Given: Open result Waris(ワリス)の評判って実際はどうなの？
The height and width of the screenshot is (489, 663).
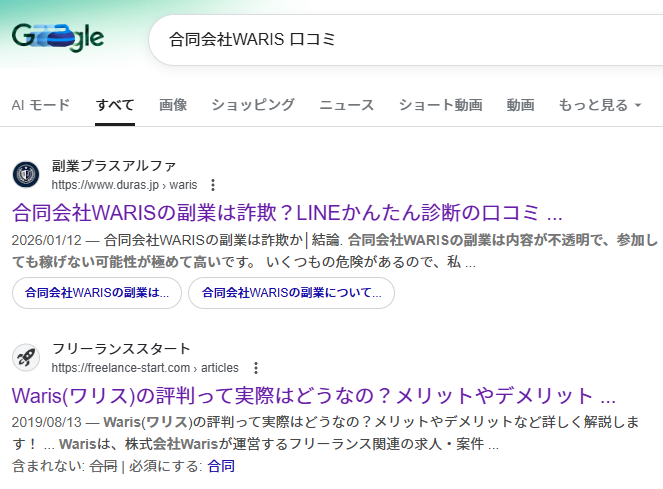Looking at the screenshot, I should [x=313, y=396].
